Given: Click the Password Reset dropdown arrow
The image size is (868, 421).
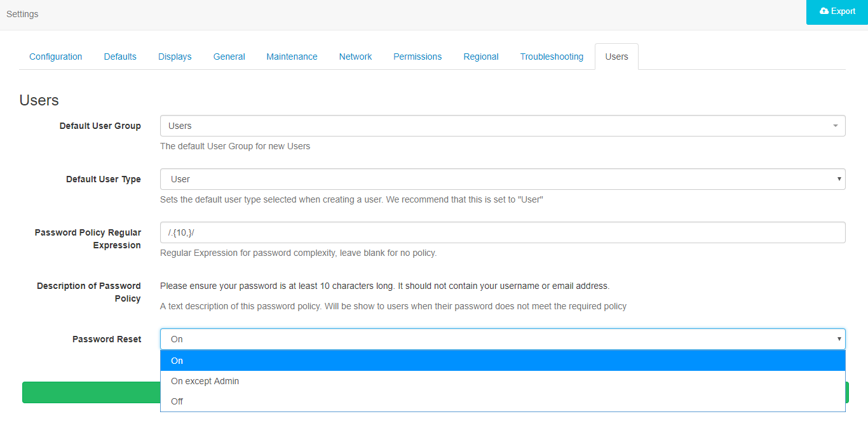Looking at the screenshot, I should 837,338.
